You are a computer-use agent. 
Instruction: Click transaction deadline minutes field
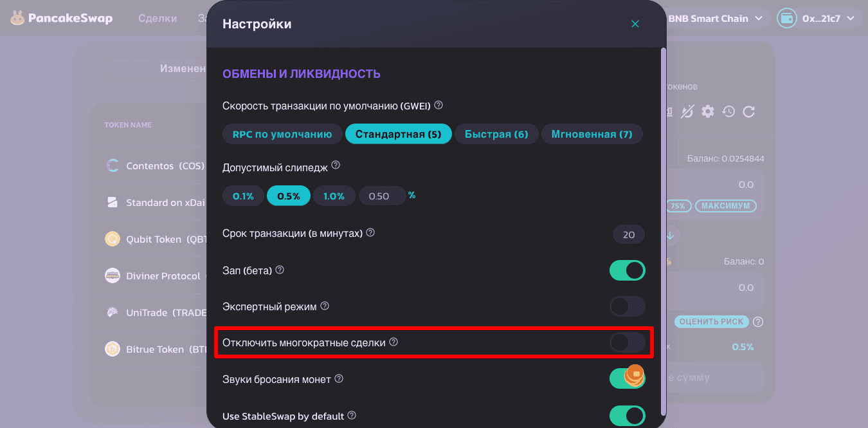pos(629,235)
